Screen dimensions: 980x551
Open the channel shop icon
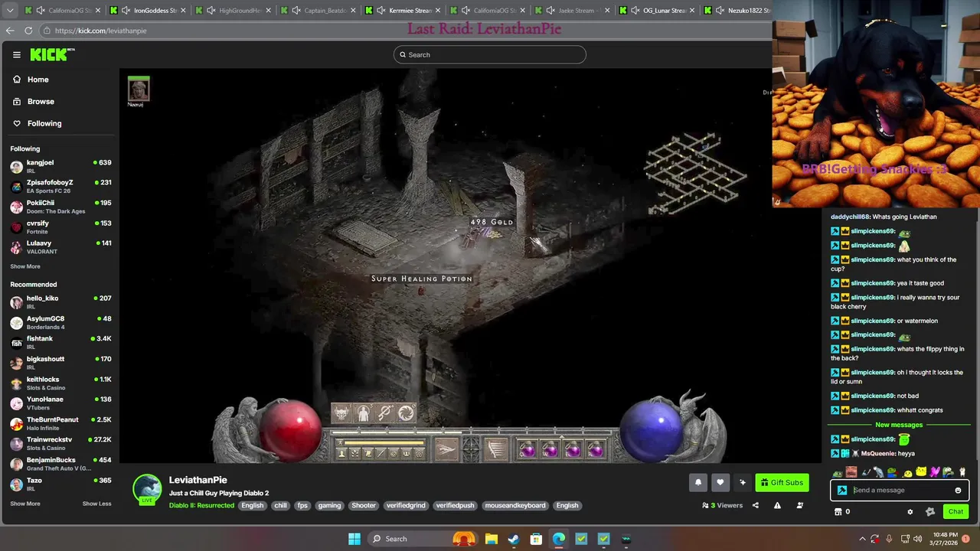point(838,512)
